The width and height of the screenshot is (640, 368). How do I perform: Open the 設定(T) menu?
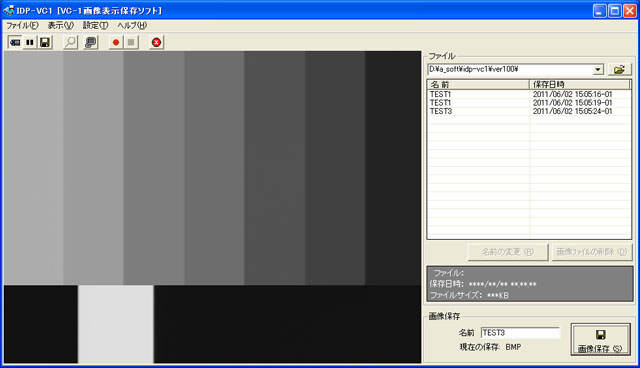pyautogui.click(x=96, y=25)
